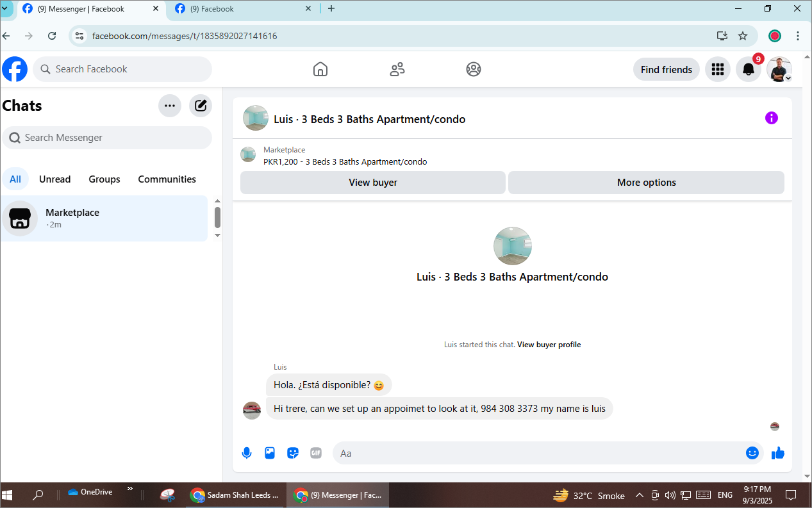Reload the page
The image size is (812, 508).
[x=53, y=36]
